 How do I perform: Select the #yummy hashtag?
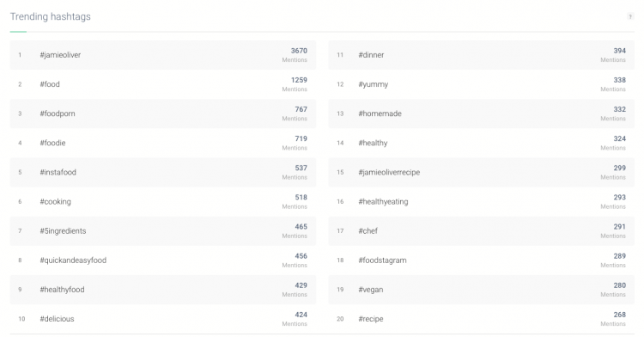[373, 84]
